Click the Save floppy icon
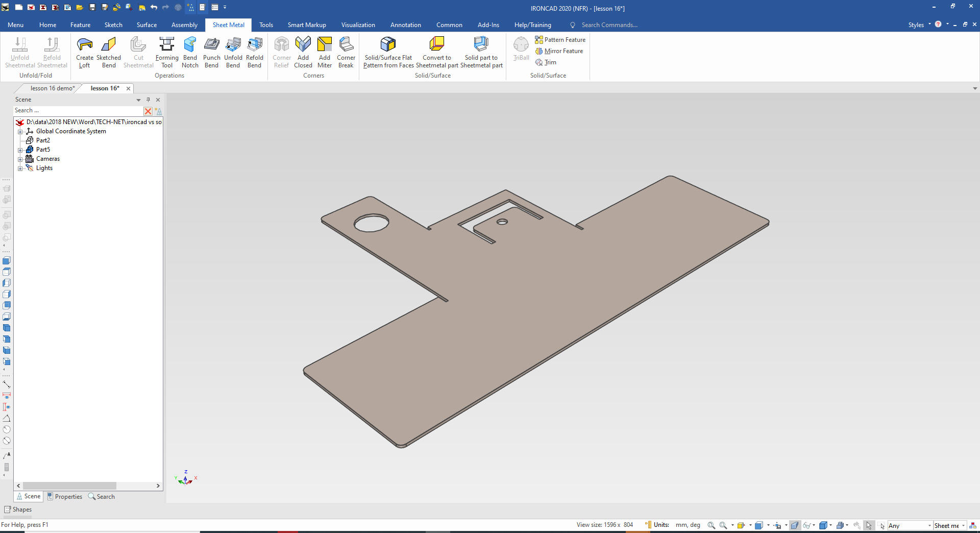 pyautogui.click(x=92, y=7)
